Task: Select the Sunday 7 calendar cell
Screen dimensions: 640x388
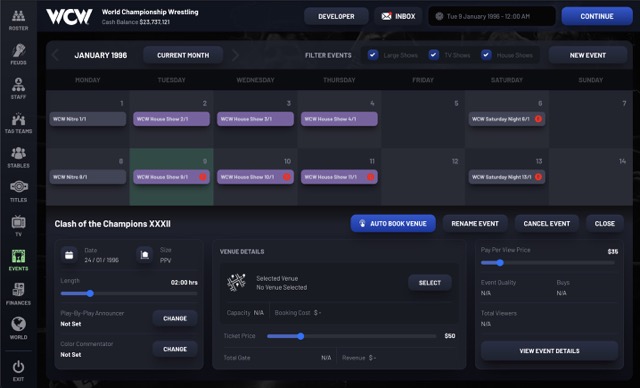Action: pyautogui.click(x=591, y=119)
